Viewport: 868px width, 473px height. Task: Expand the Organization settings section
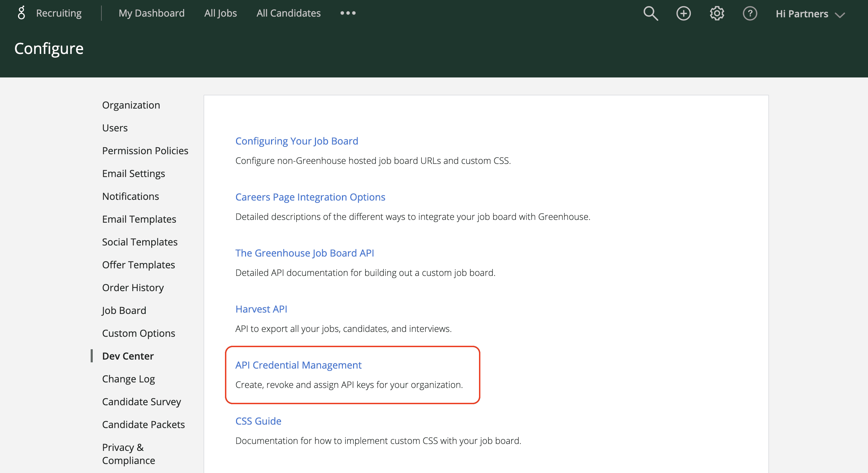[x=130, y=105]
